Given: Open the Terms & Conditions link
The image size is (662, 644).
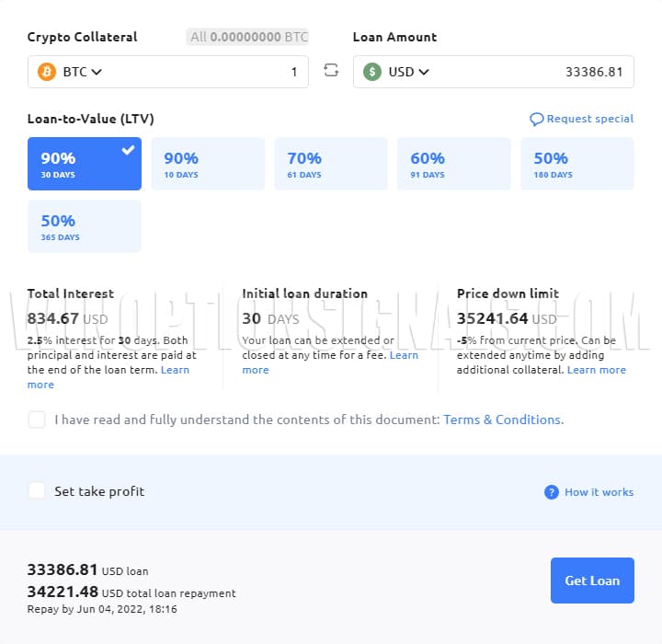Looking at the screenshot, I should click(x=502, y=420).
